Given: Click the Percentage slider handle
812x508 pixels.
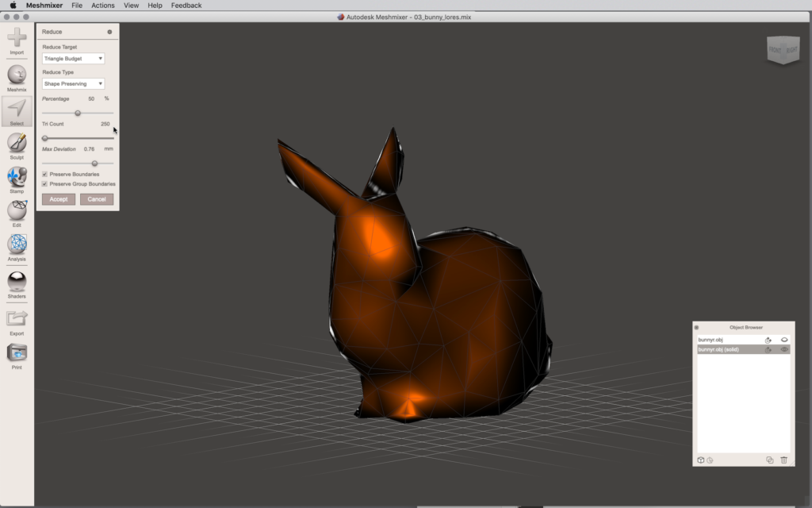Looking at the screenshot, I should click(78, 113).
